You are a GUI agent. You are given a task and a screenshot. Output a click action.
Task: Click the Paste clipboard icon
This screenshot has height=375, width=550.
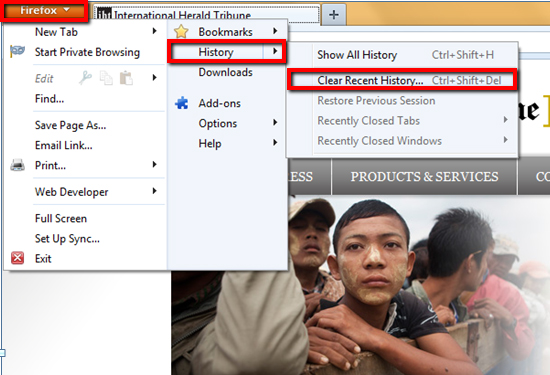click(x=126, y=78)
